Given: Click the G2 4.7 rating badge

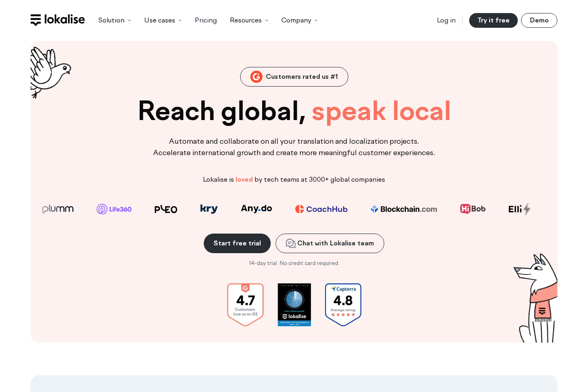Looking at the screenshot, I should coord(245,305).
